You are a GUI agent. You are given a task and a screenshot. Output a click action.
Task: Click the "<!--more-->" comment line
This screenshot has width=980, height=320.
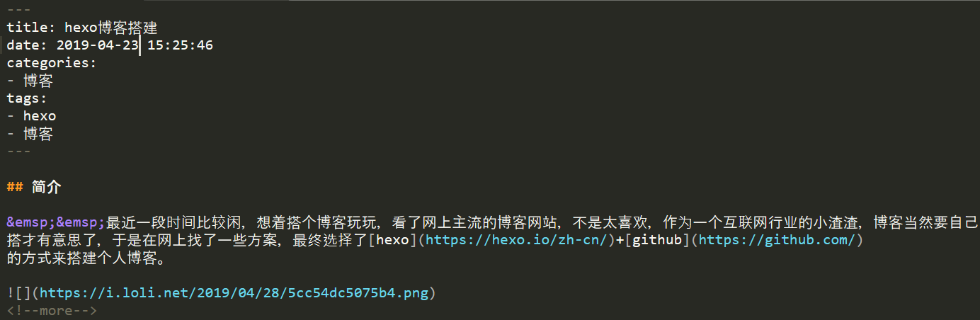(52, 311)
